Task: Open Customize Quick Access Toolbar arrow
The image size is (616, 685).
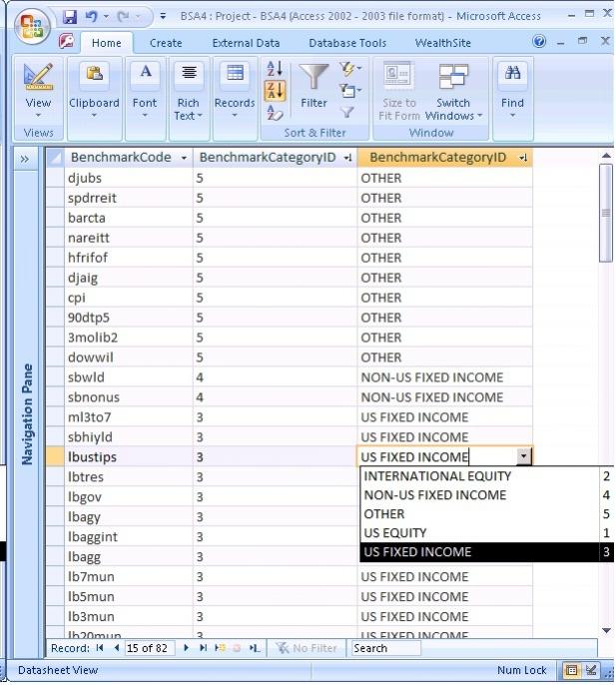Action: (163, 17)
